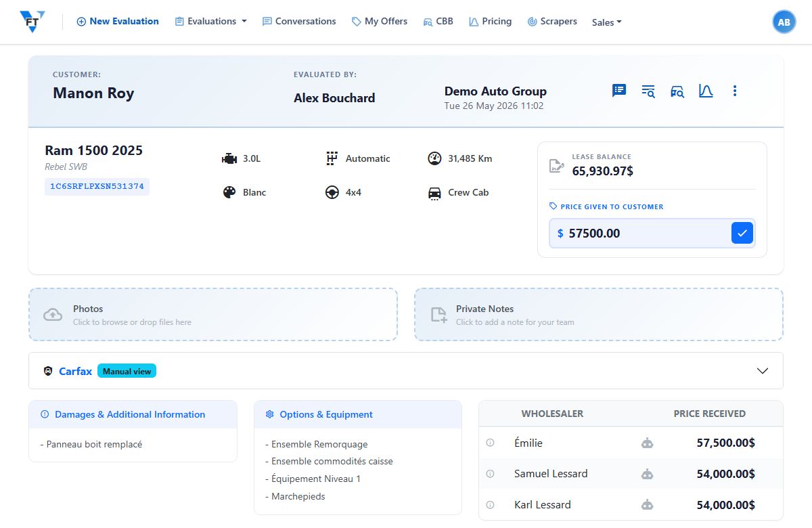The image size is (812, 528).
Task: Select wholesaler Karl Lessard
Action: [543, 505]
